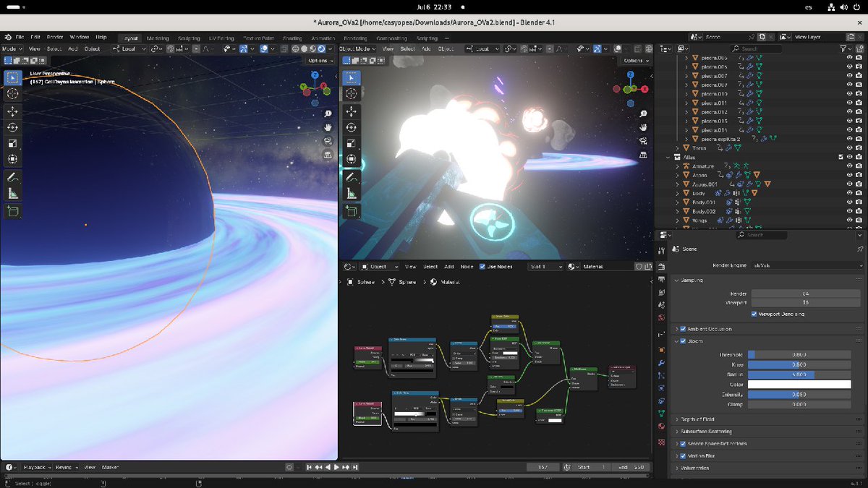Adjust Bloom Radius slider
868x488 pixels.
pyautogui.click(x=799, y=375)
